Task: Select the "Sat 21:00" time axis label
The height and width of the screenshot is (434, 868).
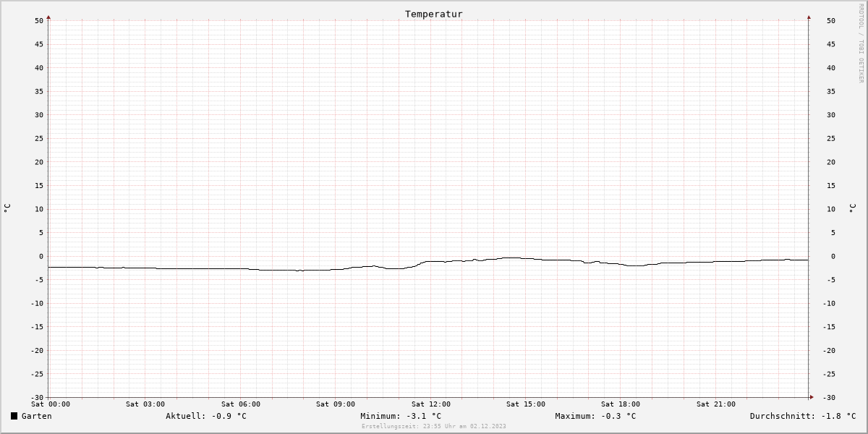Action: 716,404
